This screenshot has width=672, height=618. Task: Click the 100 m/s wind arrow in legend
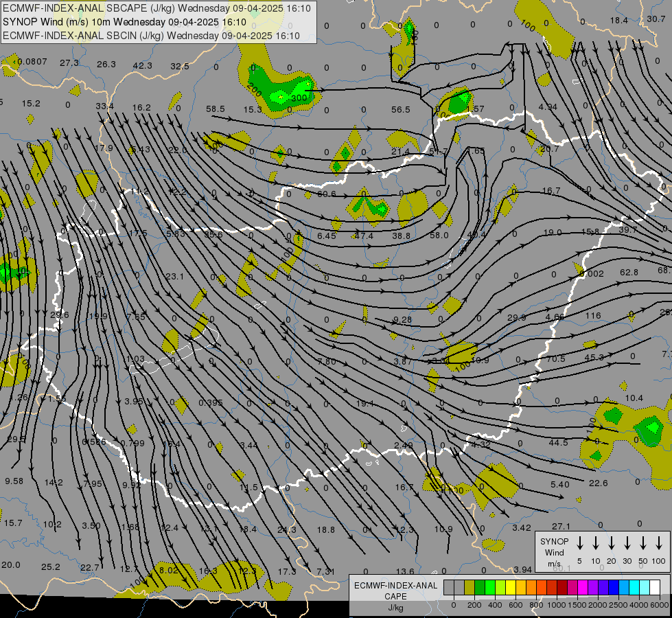tap(659, 543)
